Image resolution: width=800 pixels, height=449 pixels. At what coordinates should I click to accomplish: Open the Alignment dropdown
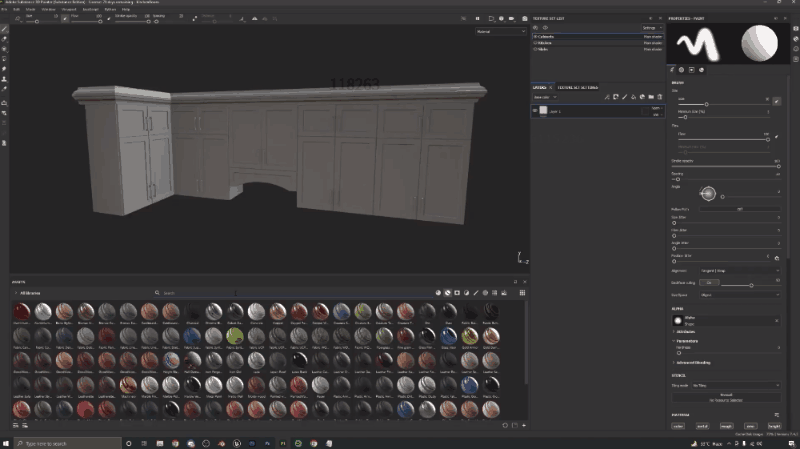click(x=738, y=270)
